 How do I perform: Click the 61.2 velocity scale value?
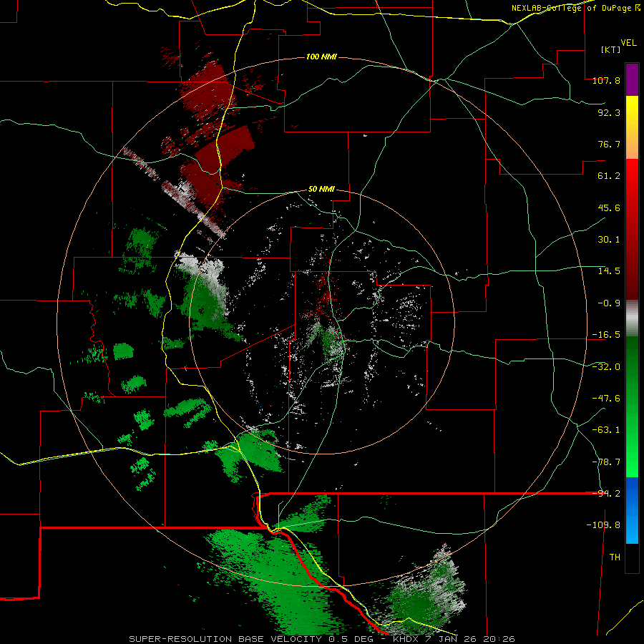pos(609,176)
